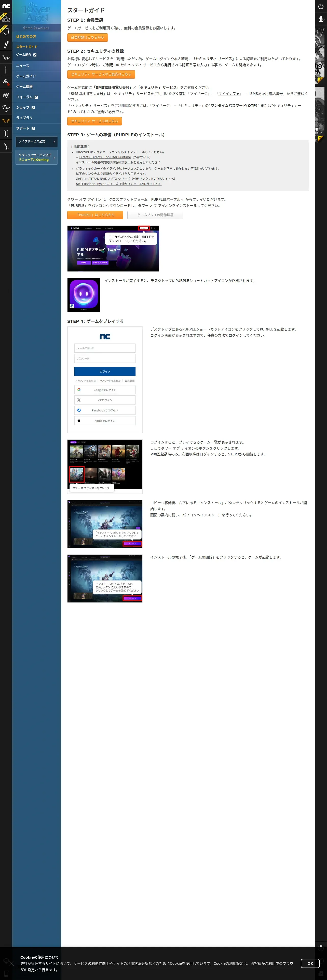Screen dimensions: 327x980
Task: Open the DirectX End-User Runtime link
Action: point(105,157)
